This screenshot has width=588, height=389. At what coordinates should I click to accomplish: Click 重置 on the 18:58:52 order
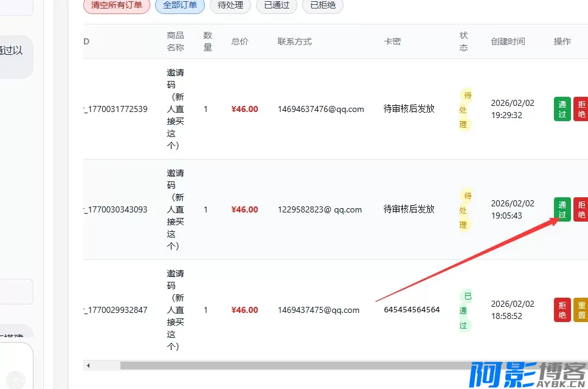click(581, 310)
